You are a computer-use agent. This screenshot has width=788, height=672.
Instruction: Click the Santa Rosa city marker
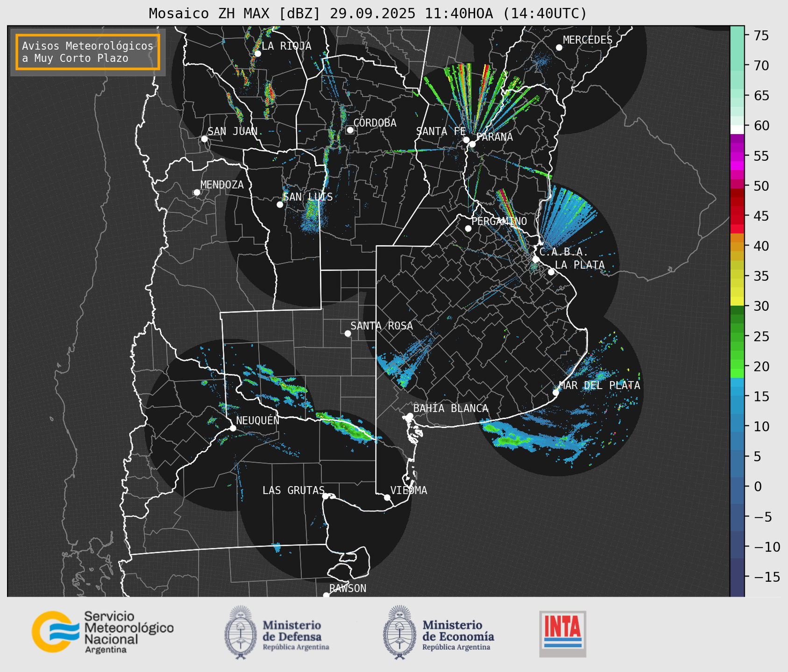[348, 333]
